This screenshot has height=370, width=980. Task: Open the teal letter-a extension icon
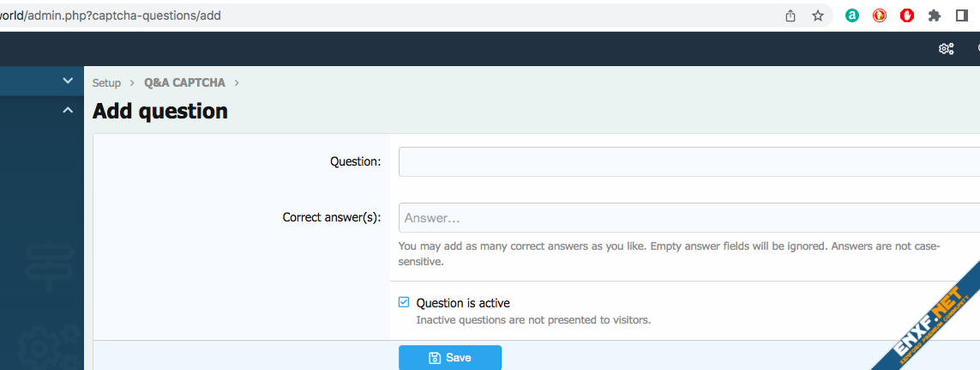(x=852, y=15)
